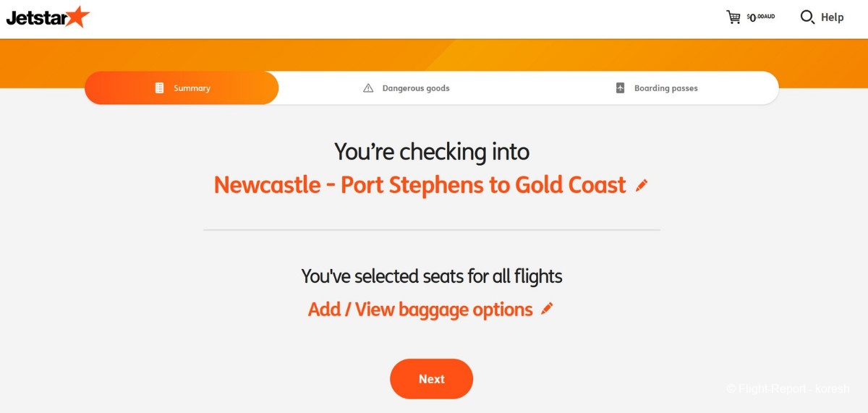Screen dimensions: 868x413
Task: Click the "You've selected seats for all flights" text
Action: tap(432, 276)
